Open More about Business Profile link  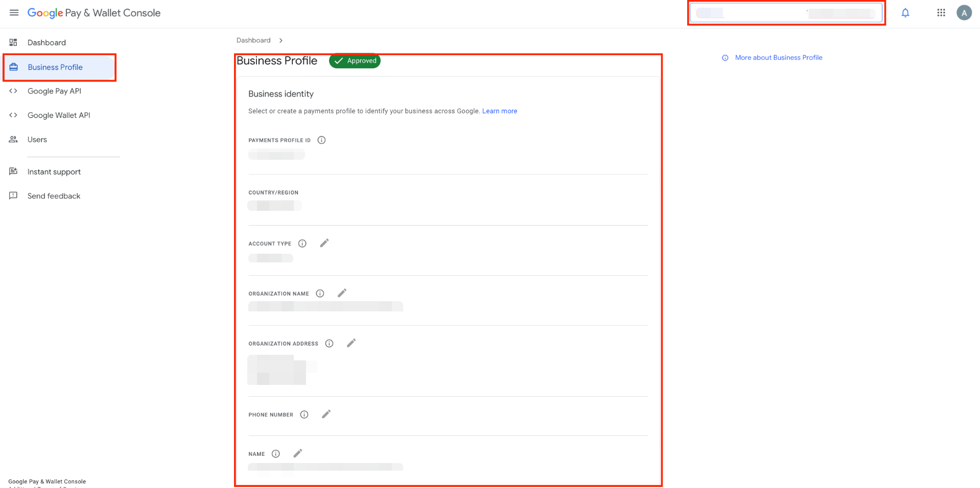779,58
